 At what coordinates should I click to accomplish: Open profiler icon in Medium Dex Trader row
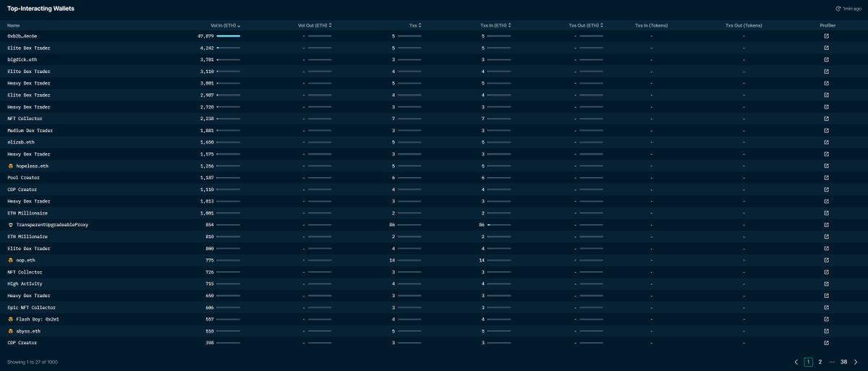827,130
